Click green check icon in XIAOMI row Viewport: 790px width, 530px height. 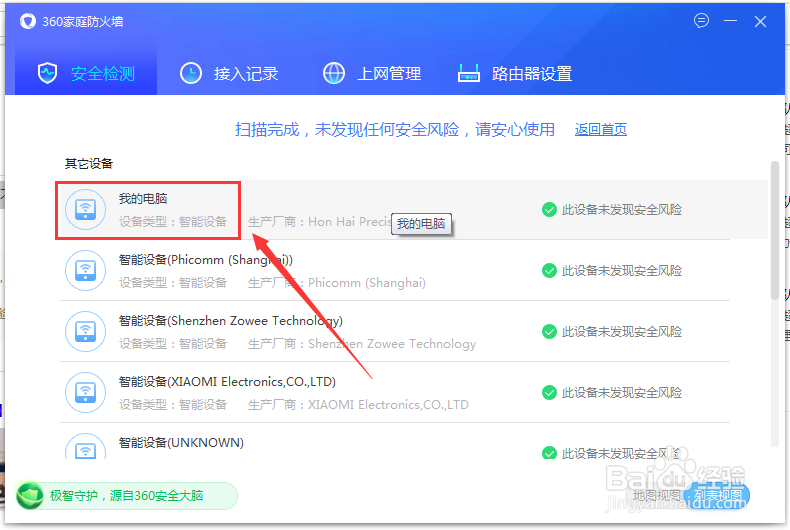click(549, 392)
